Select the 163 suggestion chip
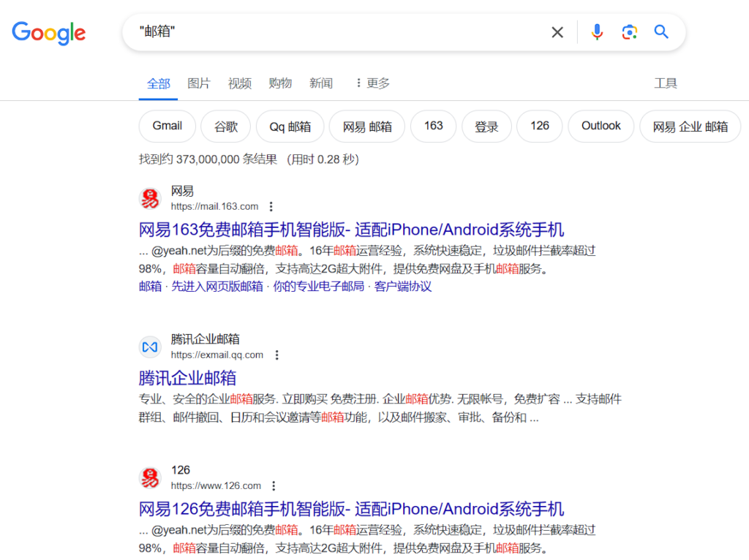The width and height of the screenshot is (749, 560). (x=433, y=126)
